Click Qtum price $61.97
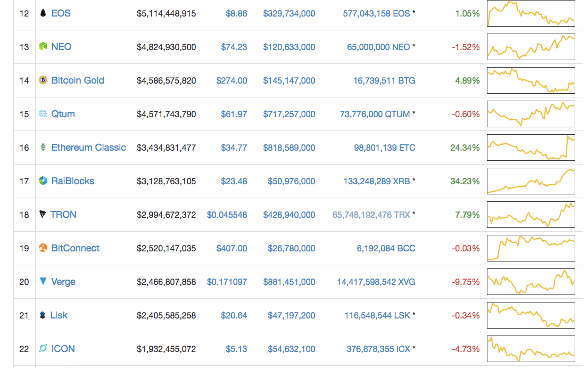This screenshot has width=588, height=368. click(234, 114)
